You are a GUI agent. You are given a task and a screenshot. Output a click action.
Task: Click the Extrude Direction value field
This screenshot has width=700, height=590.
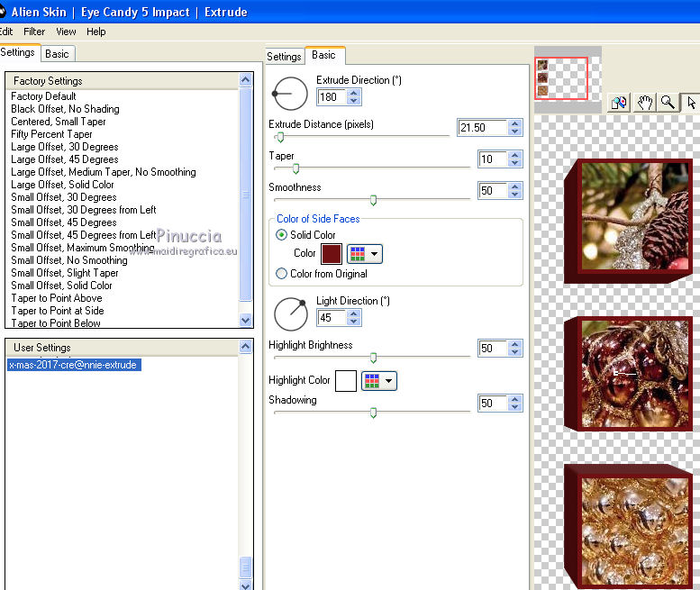tap(332, 97)
